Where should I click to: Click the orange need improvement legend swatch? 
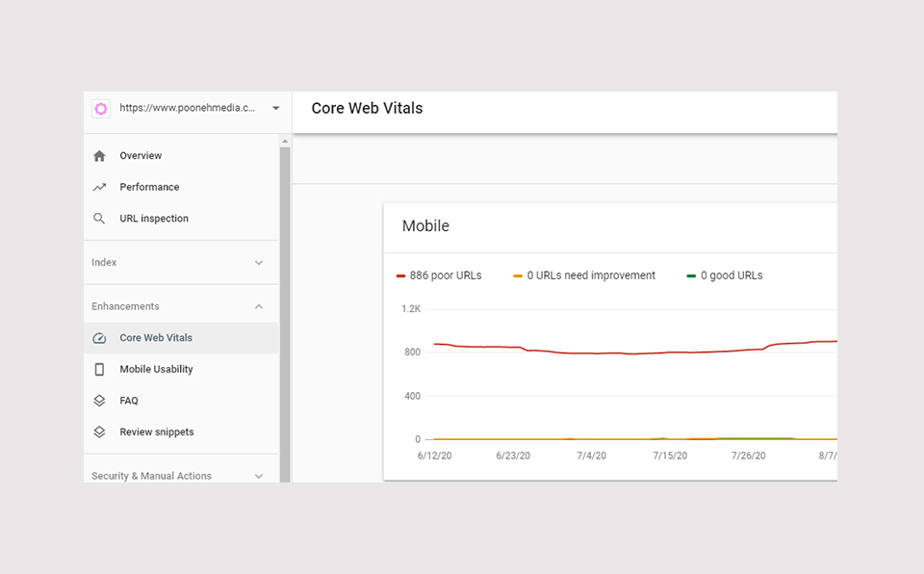pyautogui.click(x=518, y=276)
